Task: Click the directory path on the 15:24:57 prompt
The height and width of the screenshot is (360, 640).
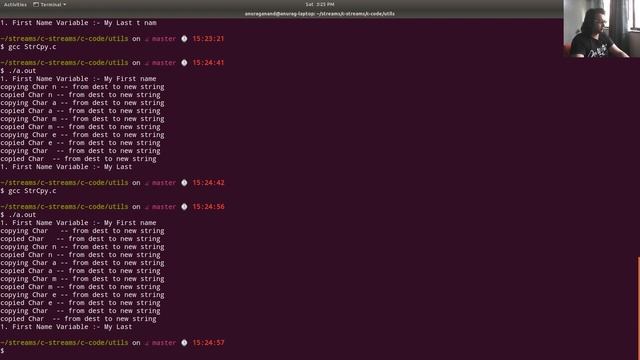Action: tap(64, 343)
